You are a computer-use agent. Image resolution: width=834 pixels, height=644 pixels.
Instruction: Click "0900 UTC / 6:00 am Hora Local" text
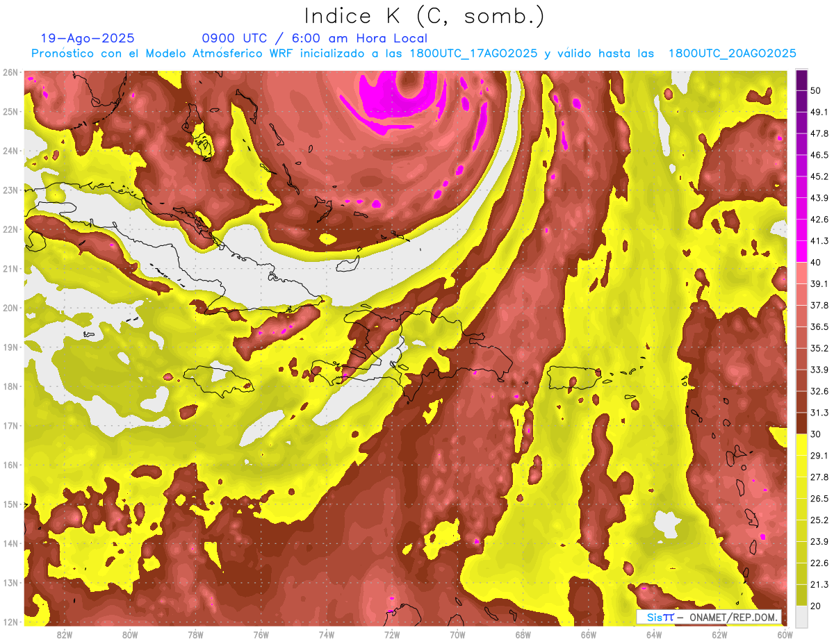point(315,38)
